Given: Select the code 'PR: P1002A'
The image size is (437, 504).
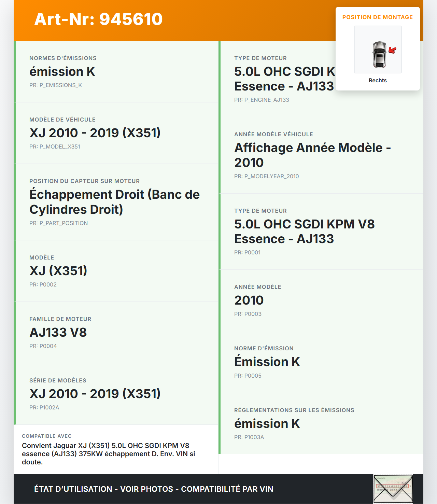Looking at the screenshot, I should click(x=44, y=407).
